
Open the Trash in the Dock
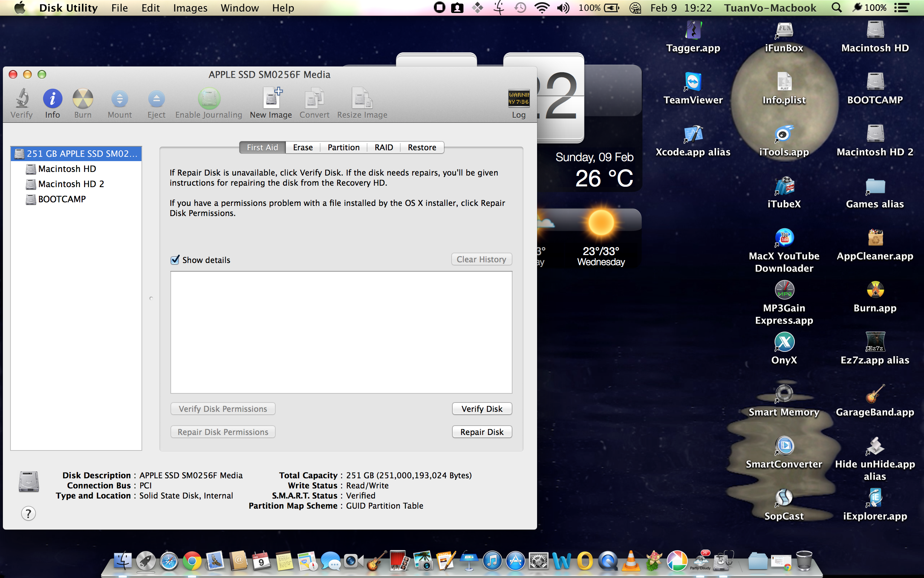click(x=804, y=561)
